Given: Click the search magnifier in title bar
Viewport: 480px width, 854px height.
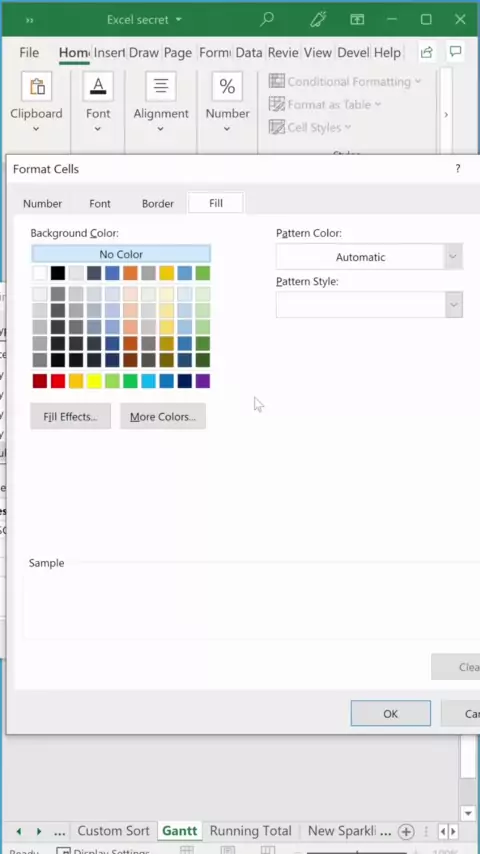Looking at the screenshot, I should tap(266, 20).
